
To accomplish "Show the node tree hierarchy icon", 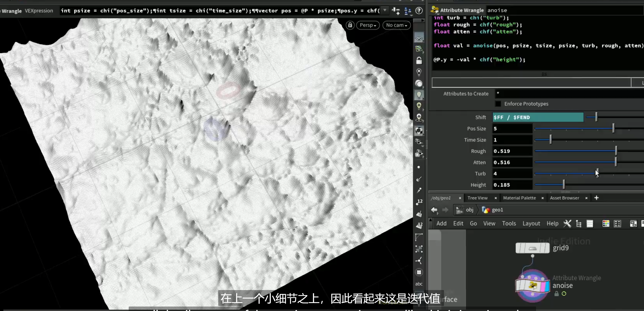I will (x=578, y=224).
